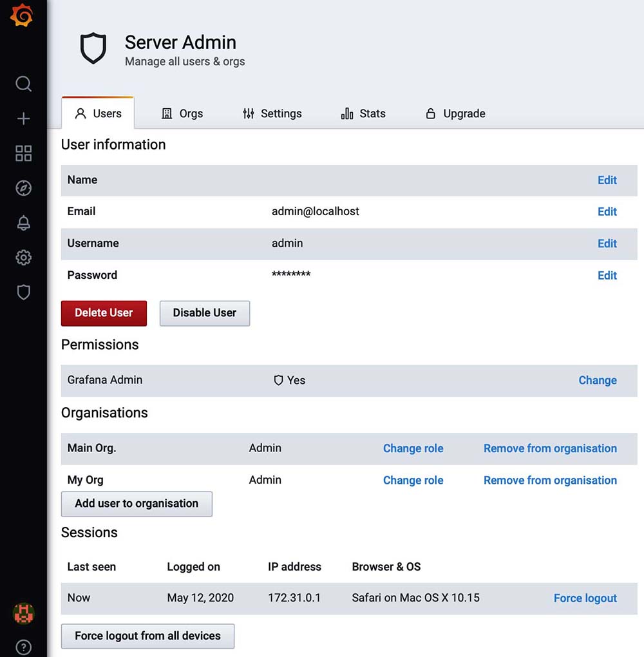644x657 pixels.
Task: Switch to the Orgs tab
Action: (x=182, y=113)
